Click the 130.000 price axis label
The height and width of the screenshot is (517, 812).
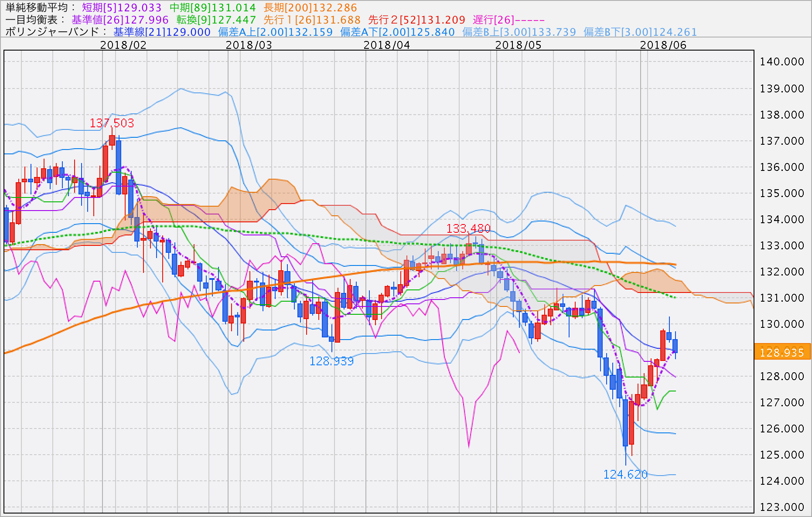782,324
